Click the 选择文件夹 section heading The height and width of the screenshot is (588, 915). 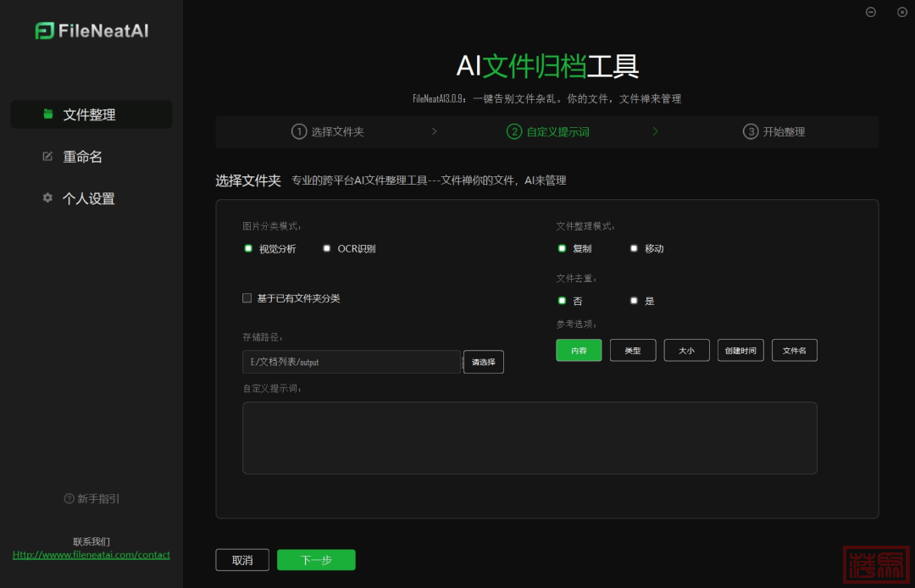[248, 180]
